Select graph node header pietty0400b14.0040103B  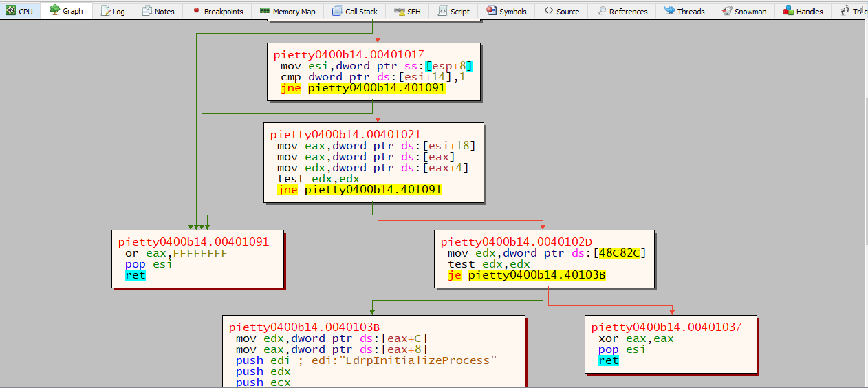click(304, 327)
